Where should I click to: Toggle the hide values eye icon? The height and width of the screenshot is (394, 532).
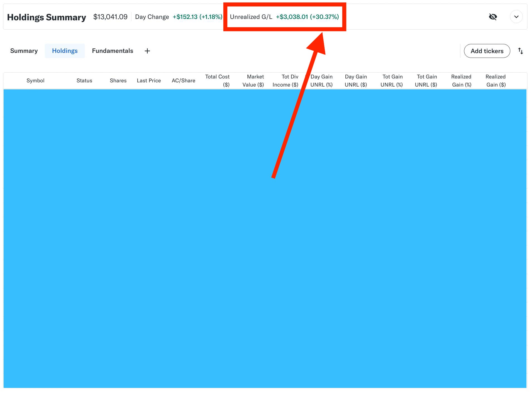click(493, 17)
